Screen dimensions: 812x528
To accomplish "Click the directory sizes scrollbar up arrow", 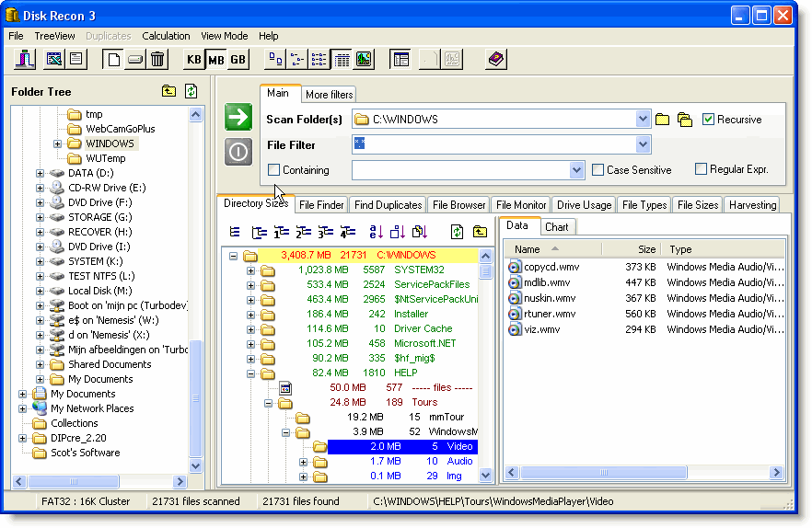I will tap(485, 256).
